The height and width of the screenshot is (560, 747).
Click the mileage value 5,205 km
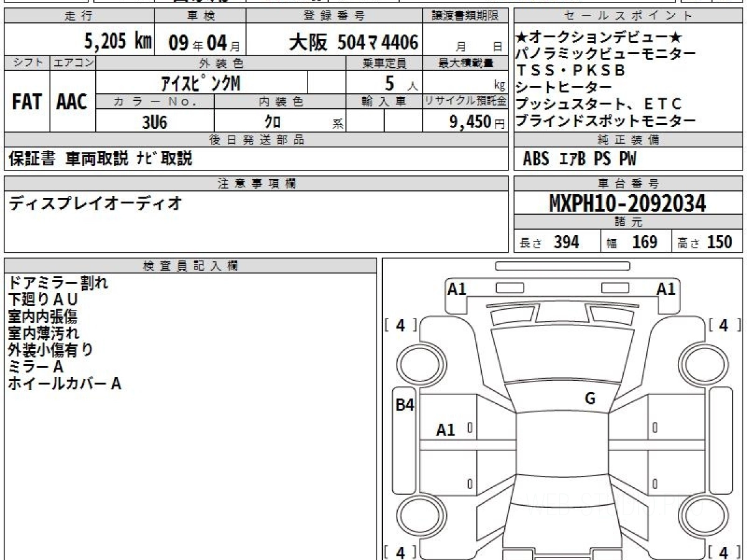tap(118, 42)
